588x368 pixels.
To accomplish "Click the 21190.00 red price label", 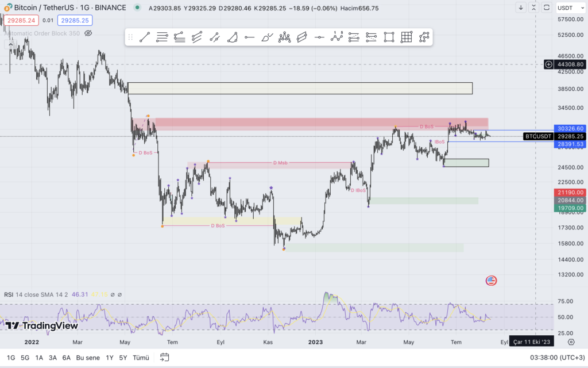I will coord(570,192).
